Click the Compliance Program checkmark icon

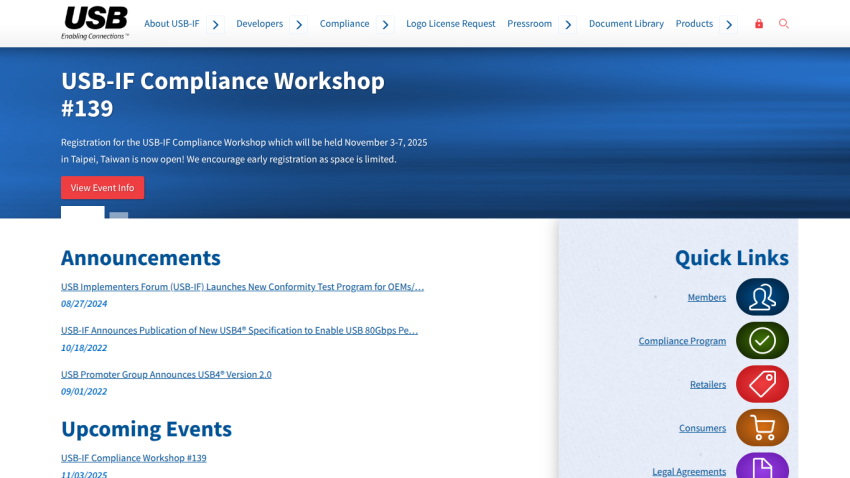pos(762,340)
